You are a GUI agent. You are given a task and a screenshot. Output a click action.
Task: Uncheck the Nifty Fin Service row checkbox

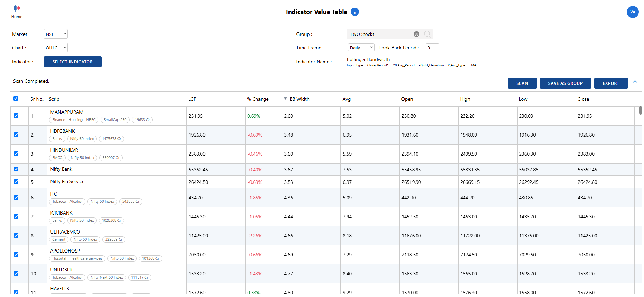(x=16, y=182)
